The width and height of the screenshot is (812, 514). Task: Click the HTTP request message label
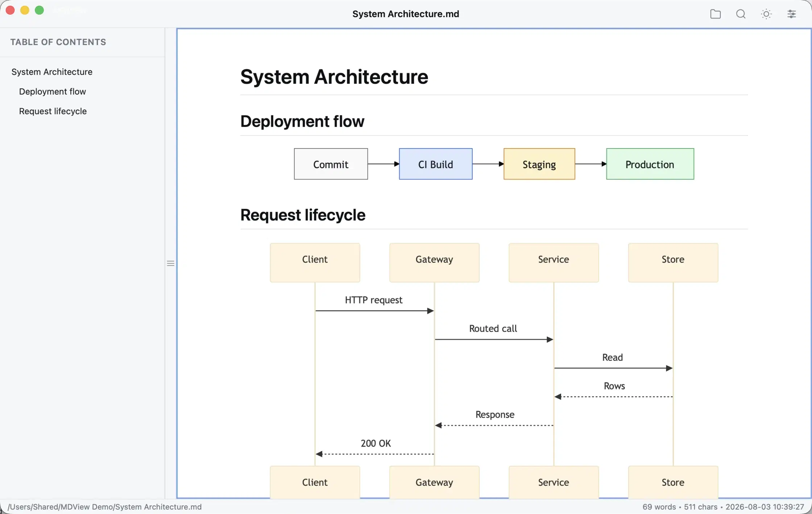pos(374,300)
